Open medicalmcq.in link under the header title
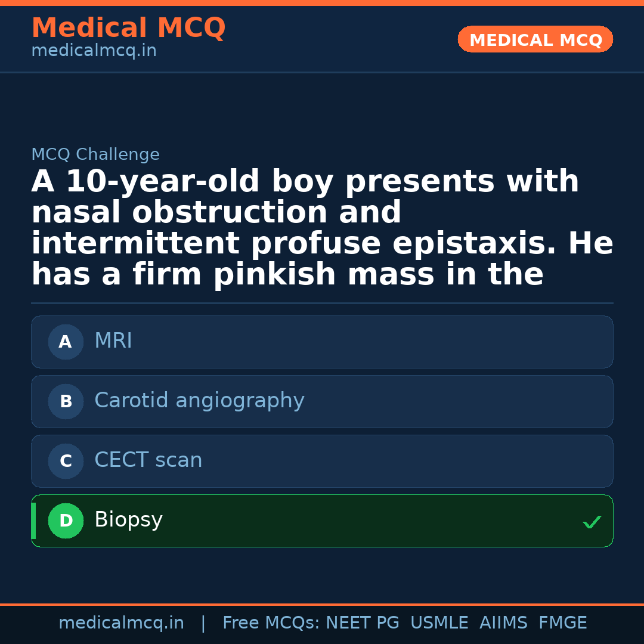 click(x=94, y=51)
